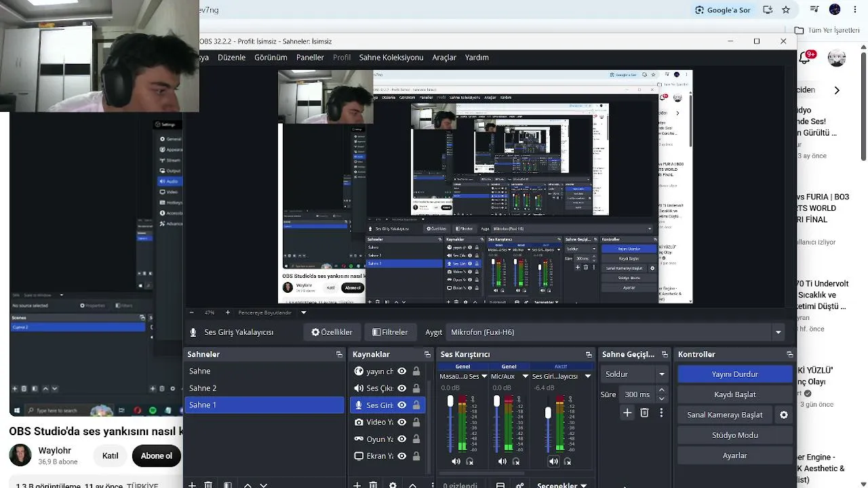
Task: Open the scene transition more-options menu
Action: [x=661, y=413]
